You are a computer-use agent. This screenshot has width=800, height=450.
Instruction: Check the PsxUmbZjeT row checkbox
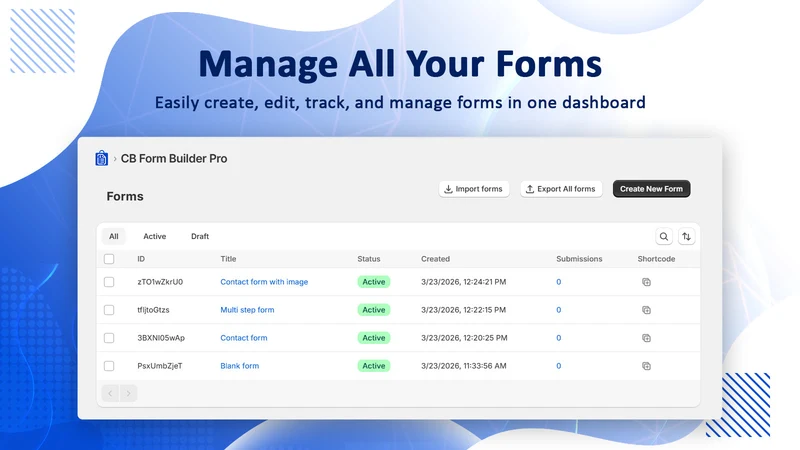click(x=109, y=366)
